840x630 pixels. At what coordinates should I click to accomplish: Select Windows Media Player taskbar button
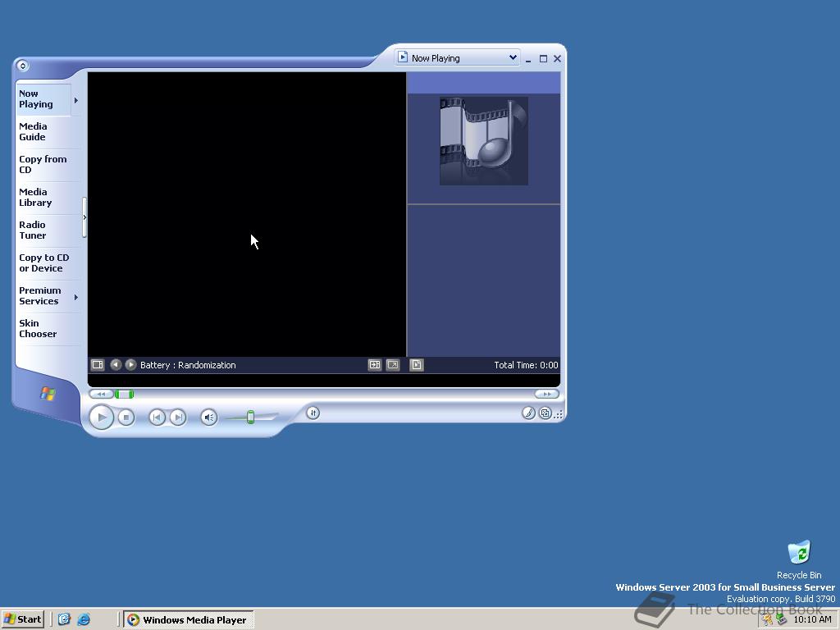pyautogui.click(x=189, y=620)
